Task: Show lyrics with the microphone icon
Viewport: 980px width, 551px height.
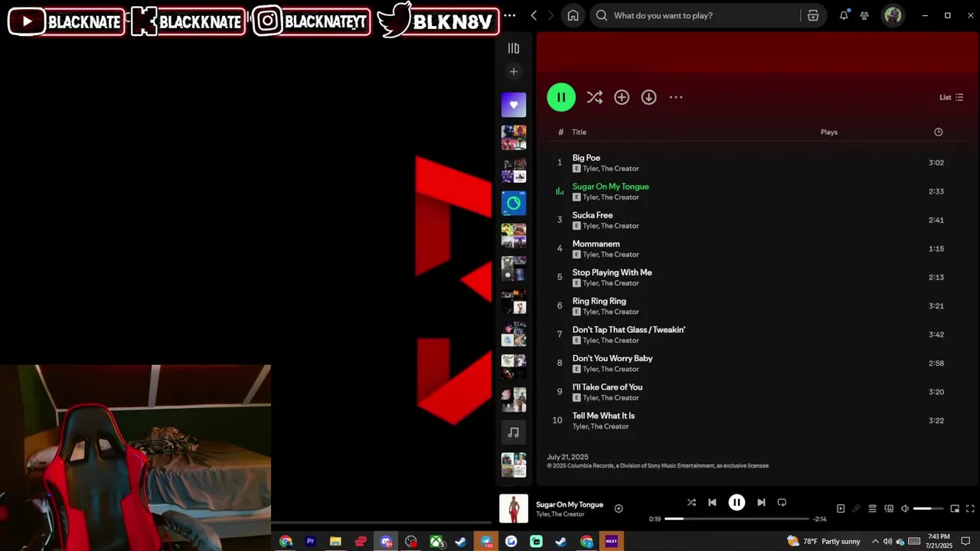Action: pyautogui.click(x=856, y=509)
